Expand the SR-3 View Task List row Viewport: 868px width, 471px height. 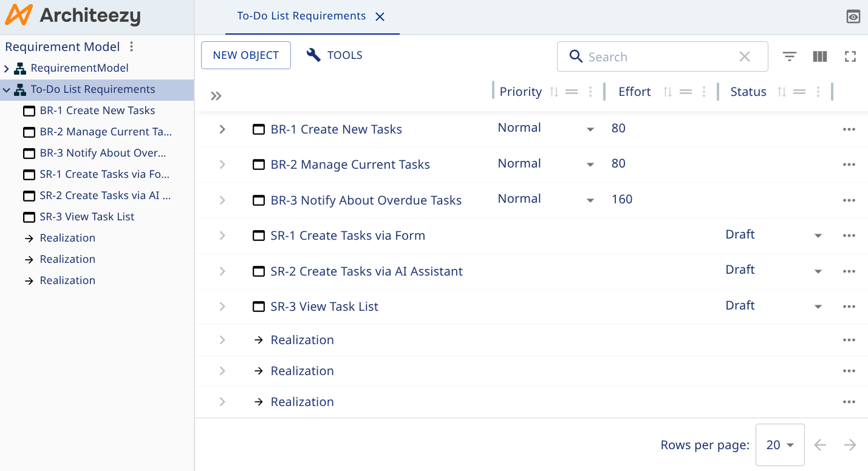tap(222, 307)
